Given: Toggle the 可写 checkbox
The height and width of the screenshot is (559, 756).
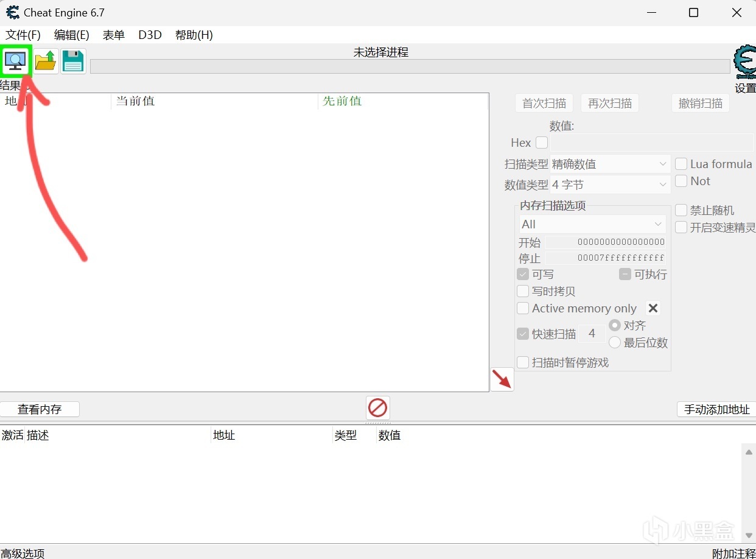Looking at the screenshot, I should coord(523,274).
